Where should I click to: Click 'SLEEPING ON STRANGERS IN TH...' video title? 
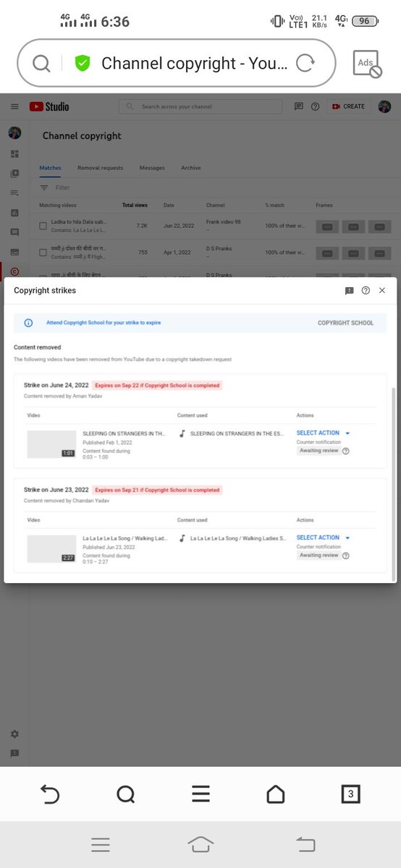[124, 434]
